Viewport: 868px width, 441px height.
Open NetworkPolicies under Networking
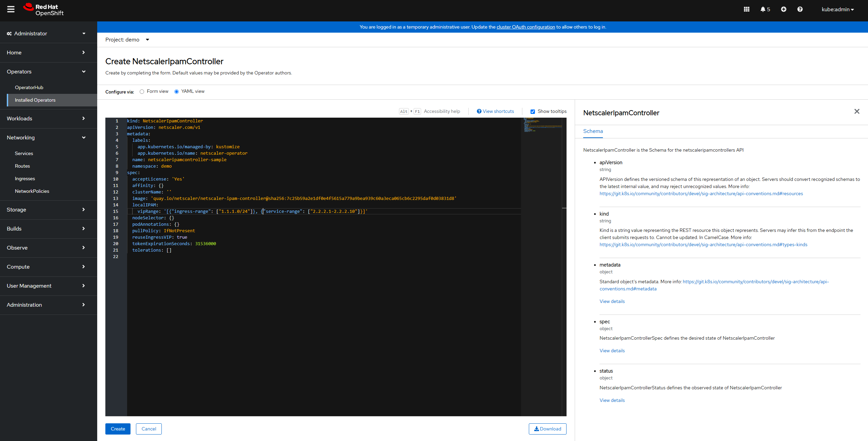(x=32, y=191)
